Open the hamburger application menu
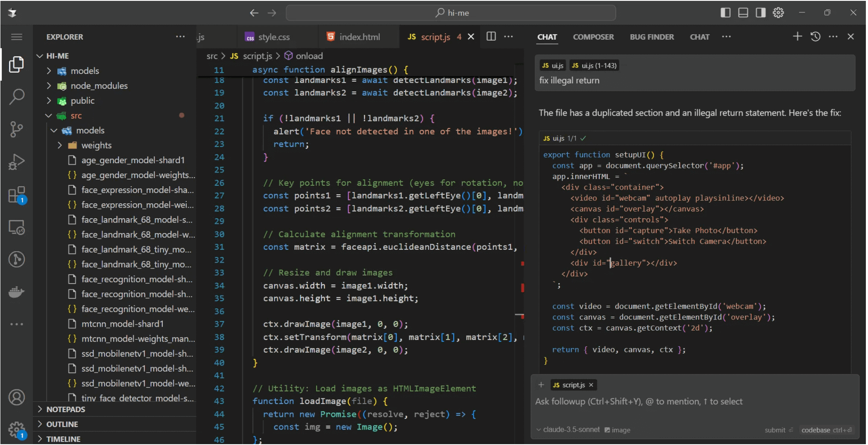This screenshot has width=868, height=445. tap(16, 37)
